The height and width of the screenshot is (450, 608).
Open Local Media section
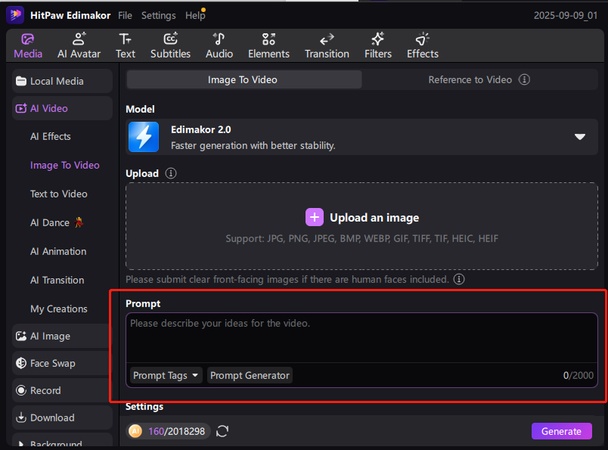[x=62, y=81]
